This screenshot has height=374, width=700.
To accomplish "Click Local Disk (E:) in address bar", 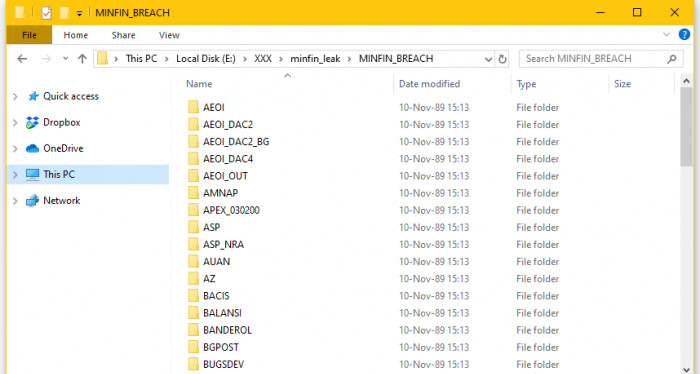I will pyautogui.click(x=205, y=58).
